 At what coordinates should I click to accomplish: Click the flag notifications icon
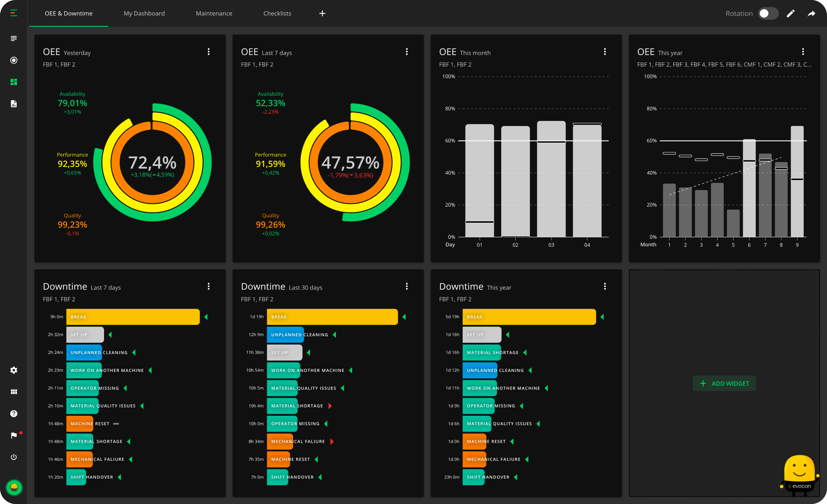pyautogui.click(x=14, y=435)
